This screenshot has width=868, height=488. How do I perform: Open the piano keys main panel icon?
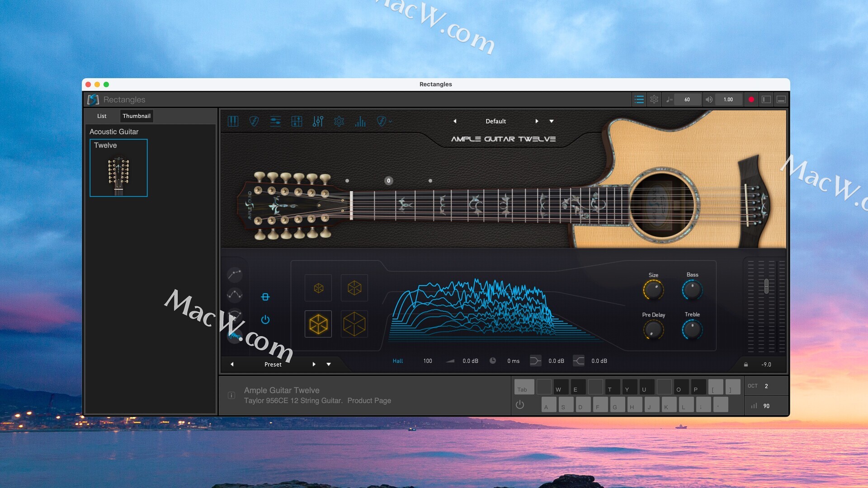233,121
